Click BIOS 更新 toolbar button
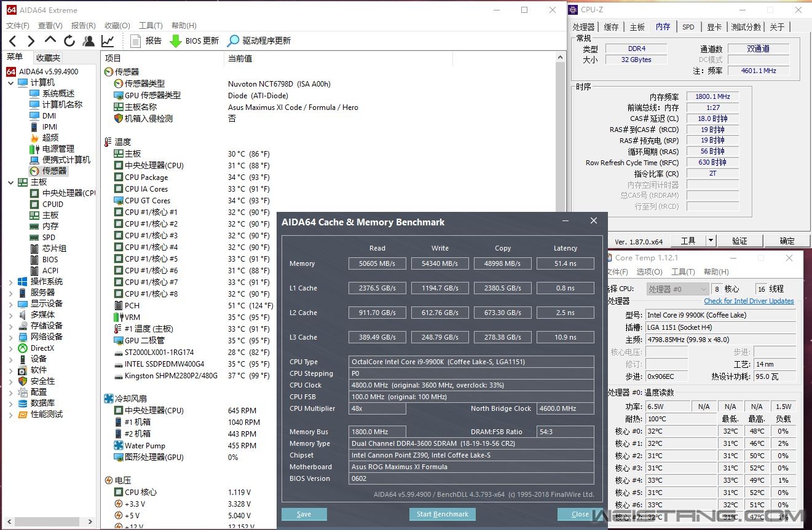 194,41
